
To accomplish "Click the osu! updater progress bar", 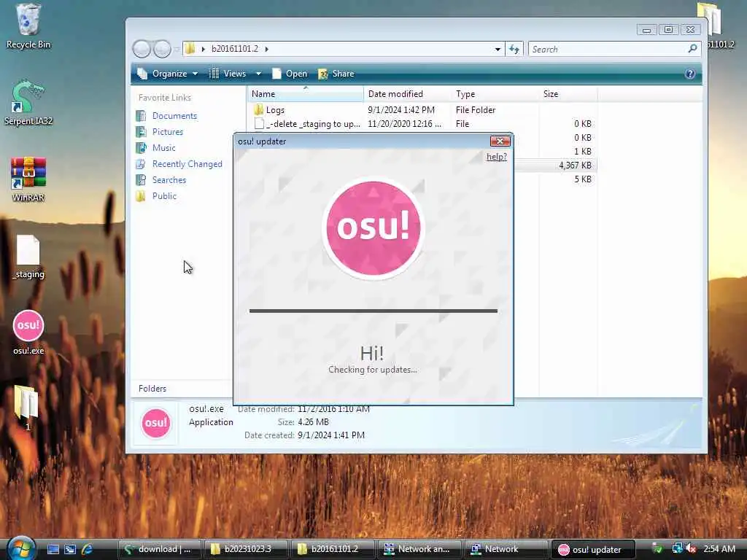I will click(x=373, y=311).
